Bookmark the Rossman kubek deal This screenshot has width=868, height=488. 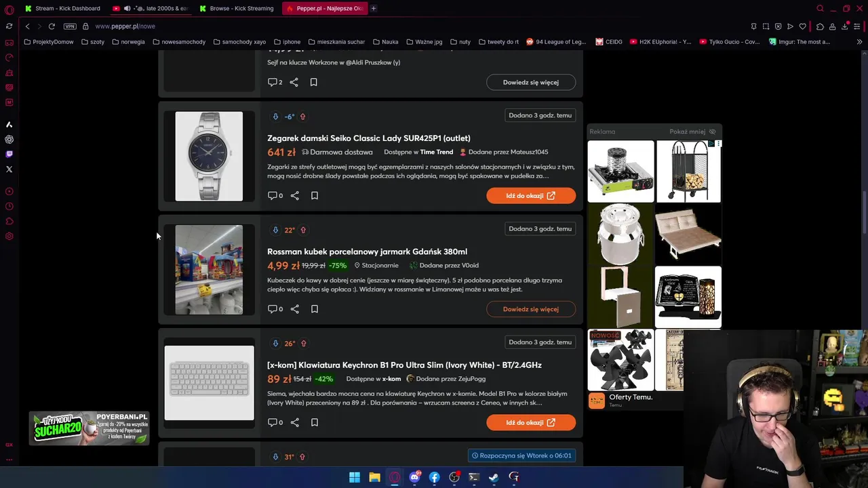coord(314,309)
